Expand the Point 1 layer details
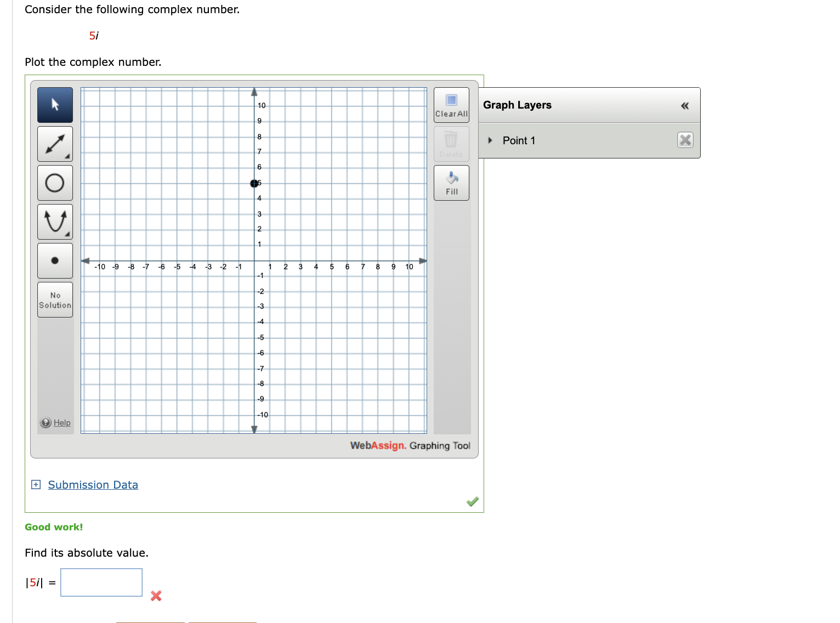 point(490,140)
